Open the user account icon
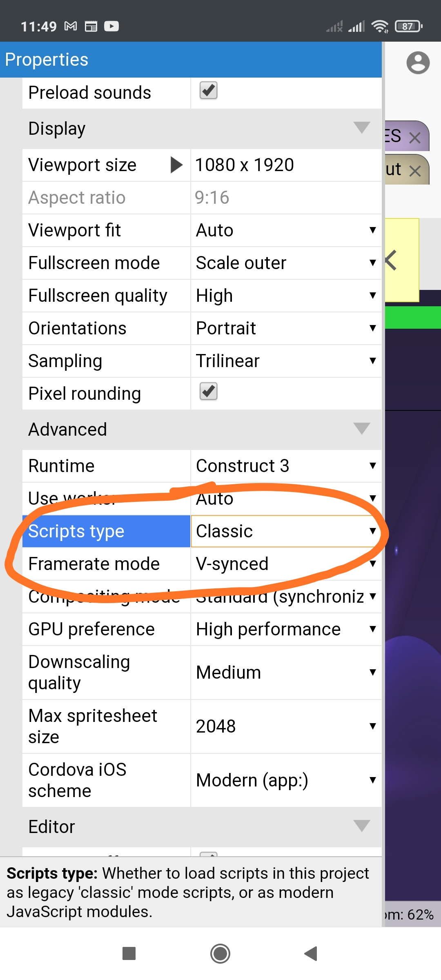This screenshot has width=441, height=980. 418,63
